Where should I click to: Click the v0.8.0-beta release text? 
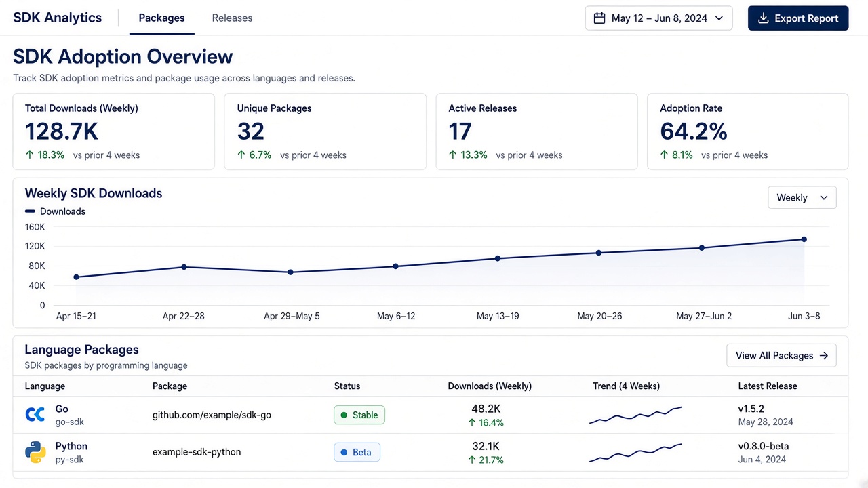click(x=764, y=446)
